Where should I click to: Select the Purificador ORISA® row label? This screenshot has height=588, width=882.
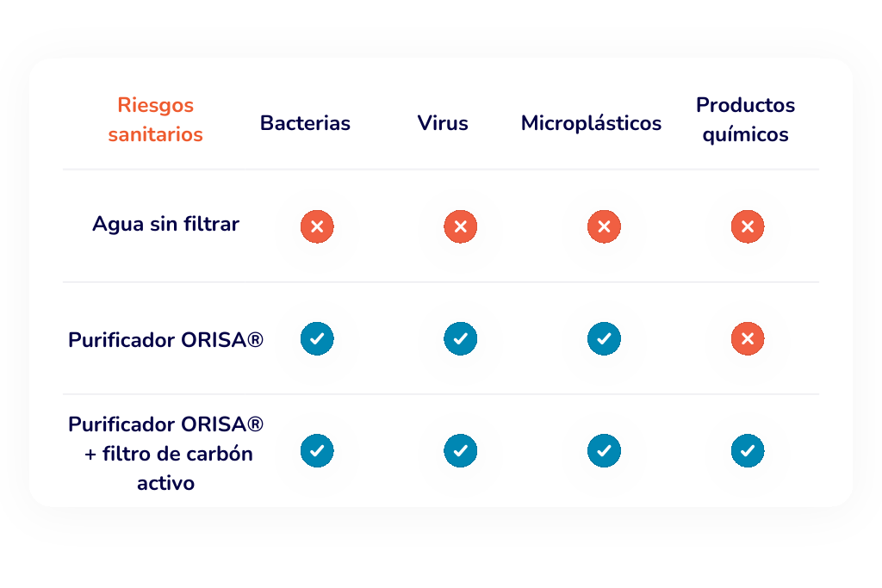click(x=165, y=340)
